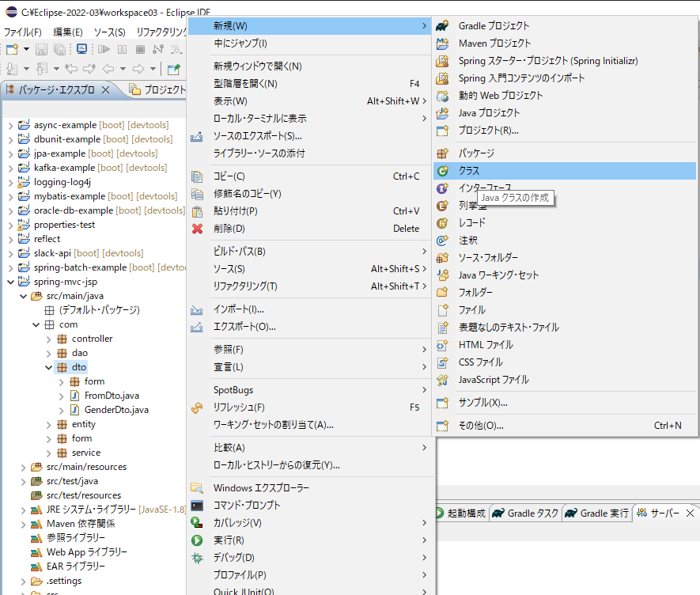
Task: Select GenderDto.java in the tree
Action: pyautogui.click(x=116, y=410)
